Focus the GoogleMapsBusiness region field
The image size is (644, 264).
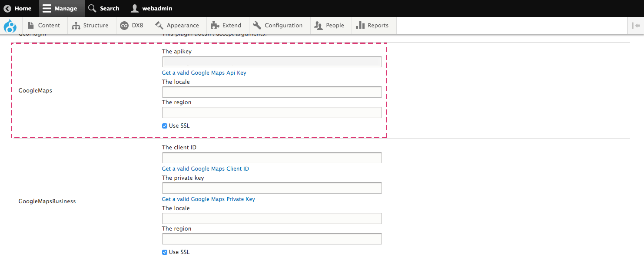[272, 239]
